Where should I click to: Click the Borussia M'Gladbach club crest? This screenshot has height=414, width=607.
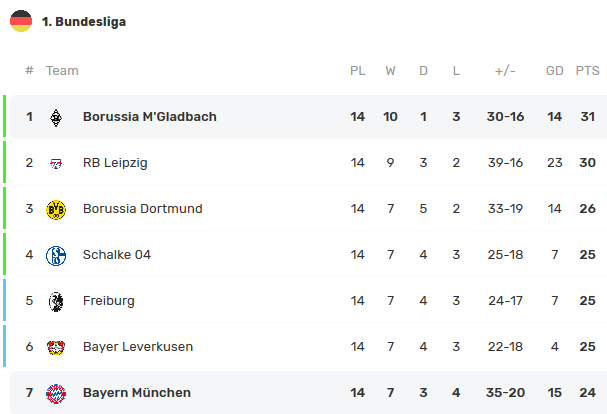tap(56, 117)
